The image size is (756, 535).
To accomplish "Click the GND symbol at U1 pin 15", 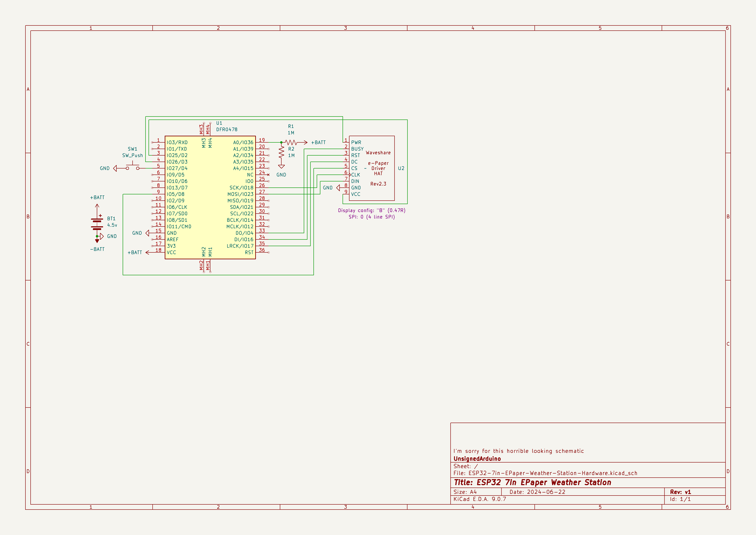I will pos(147,233).
